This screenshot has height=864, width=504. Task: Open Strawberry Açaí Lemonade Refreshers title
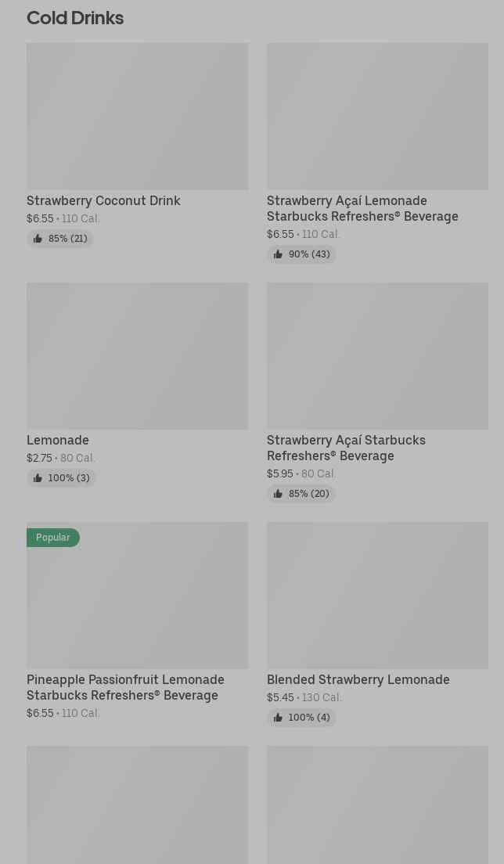pos(362,208)
